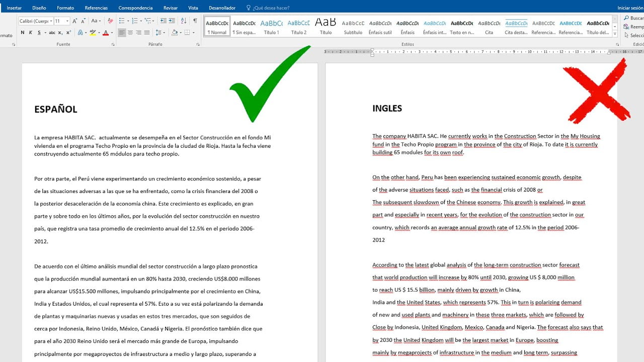Image resolution: width=644 pixels, height=362 pixels.
Task: Expand the styles gallery with the More arrow
Action: point(615,34)
